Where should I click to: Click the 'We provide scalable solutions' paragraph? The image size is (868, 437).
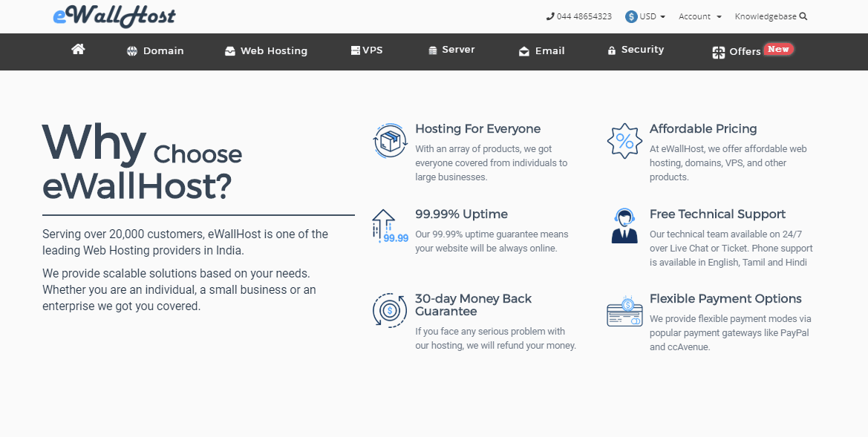point(180,290)
